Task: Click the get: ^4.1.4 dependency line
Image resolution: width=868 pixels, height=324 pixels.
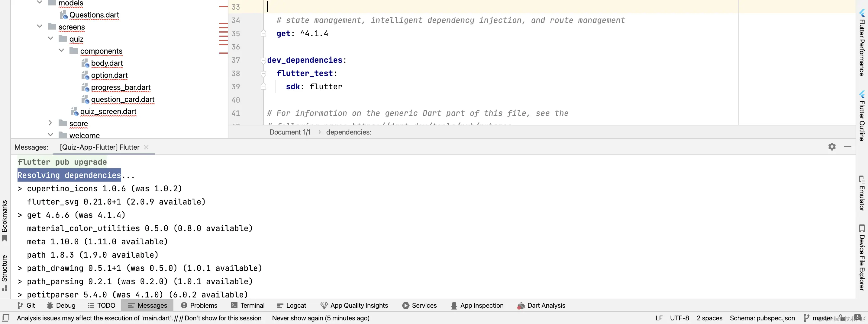Action: (302, 34)
